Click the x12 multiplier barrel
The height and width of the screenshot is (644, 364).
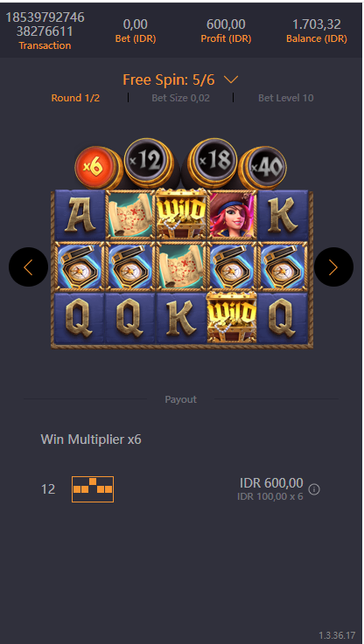pos(149,162)
